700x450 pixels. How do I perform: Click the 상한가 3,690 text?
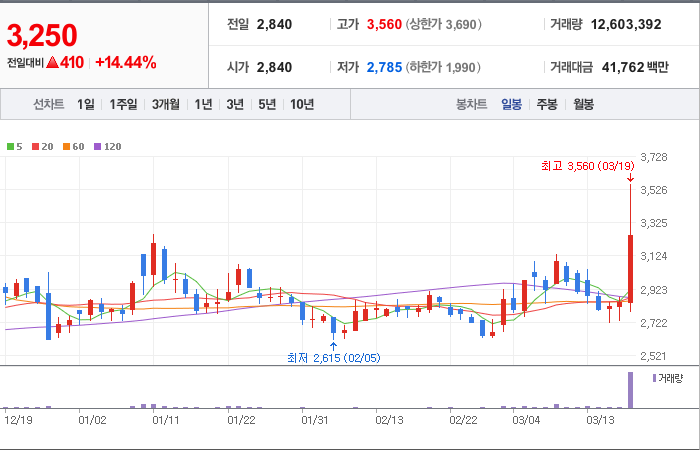(x=444, y=24)
